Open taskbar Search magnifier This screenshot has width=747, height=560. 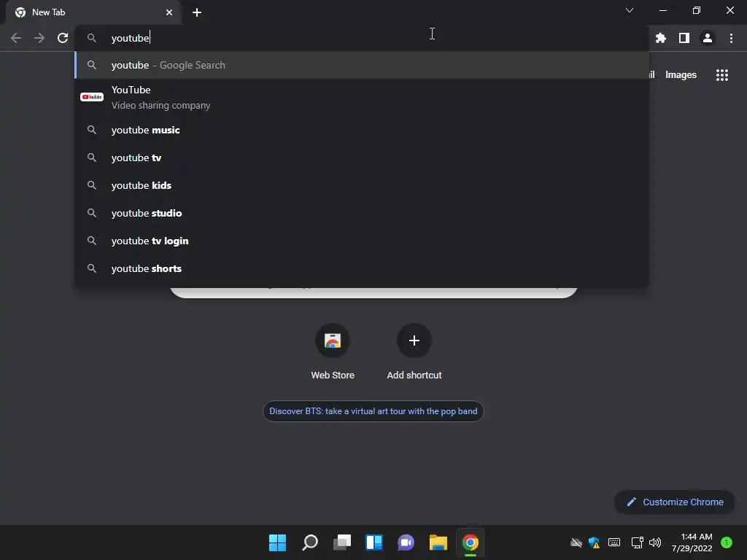pos(310,542)
